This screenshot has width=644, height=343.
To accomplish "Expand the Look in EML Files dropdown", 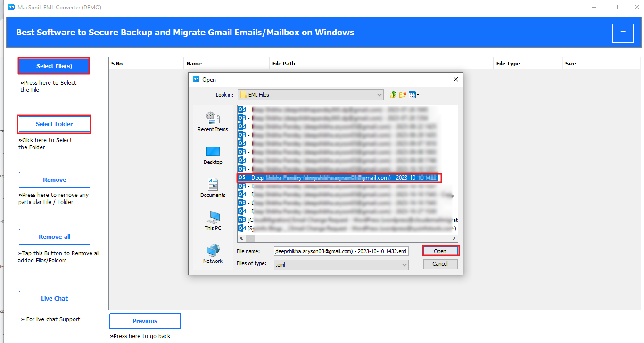I will pyautogui.click(x=310, y=95).
